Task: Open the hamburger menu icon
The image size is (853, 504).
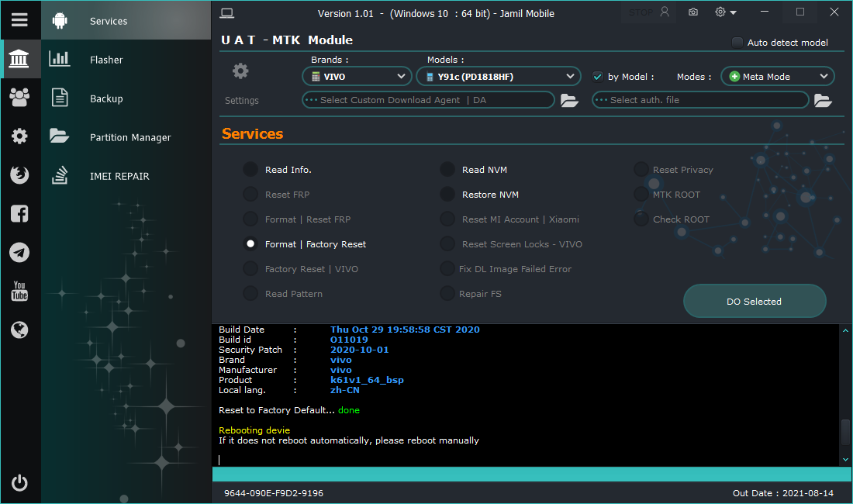Action: (x=19, y=19)
